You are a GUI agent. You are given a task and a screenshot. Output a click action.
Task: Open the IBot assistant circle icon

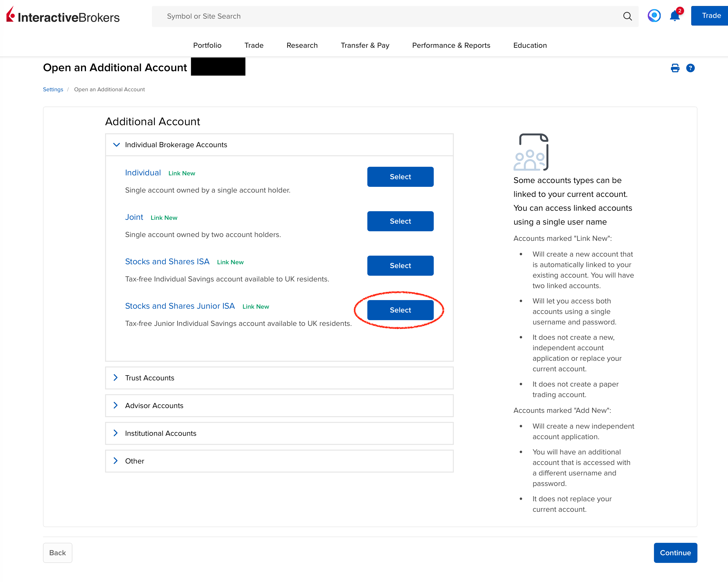pos(654,16)
